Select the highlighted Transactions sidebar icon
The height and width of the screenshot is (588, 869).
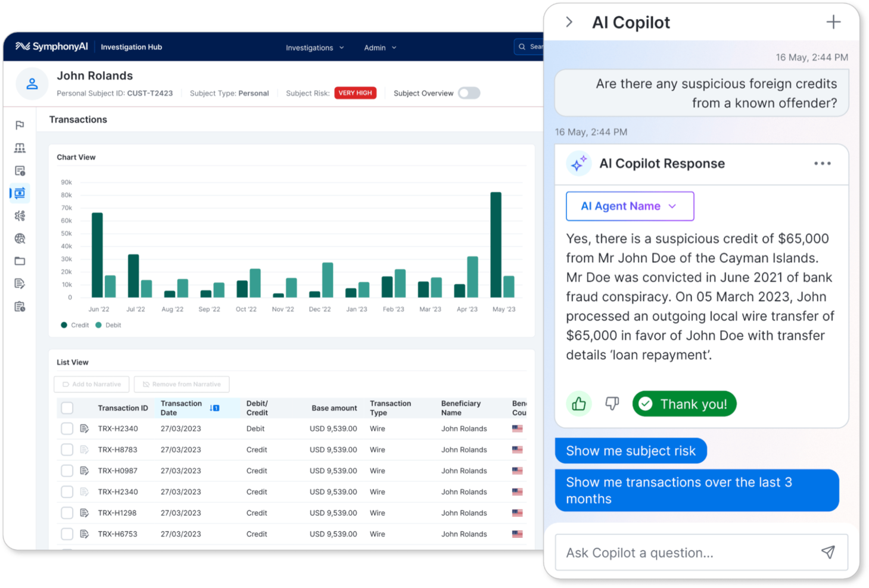[20, 193]
